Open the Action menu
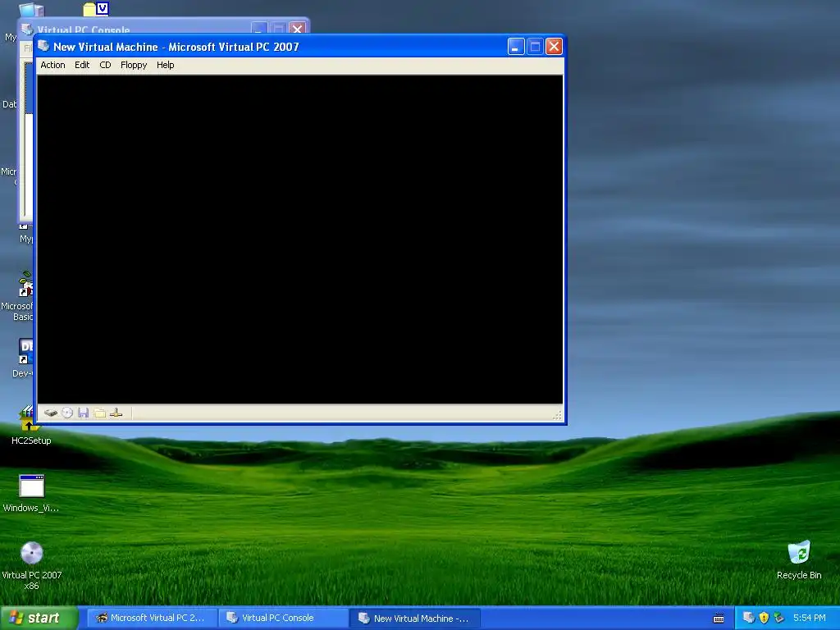Screen dimensions: 840x630 click(52, 65)
